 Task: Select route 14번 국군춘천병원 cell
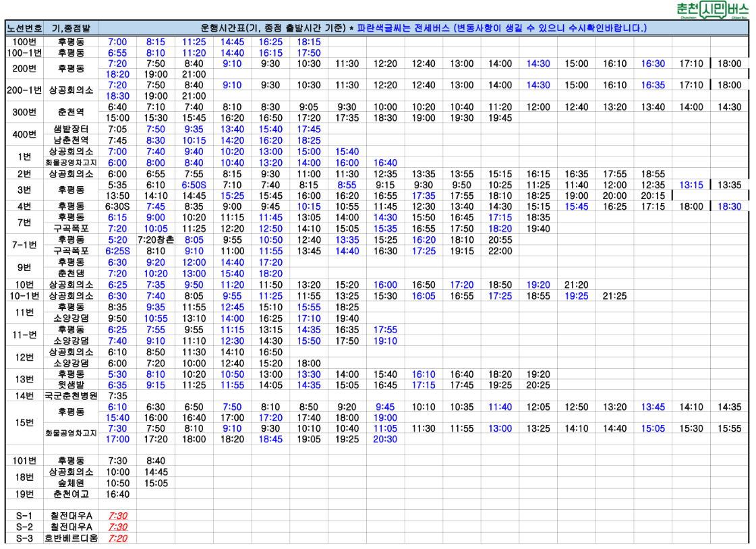(71, 396)
